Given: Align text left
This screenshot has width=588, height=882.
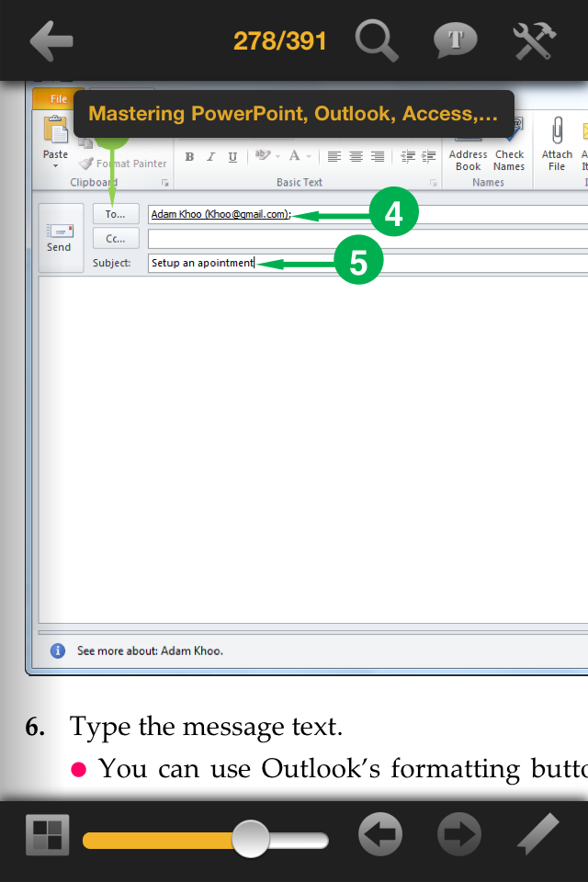Looking at the screenshot, I should click(x=334, y=156).
